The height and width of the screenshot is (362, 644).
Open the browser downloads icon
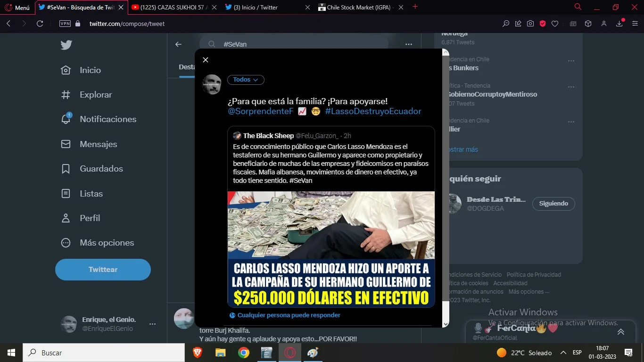click(x=619, y=24)
